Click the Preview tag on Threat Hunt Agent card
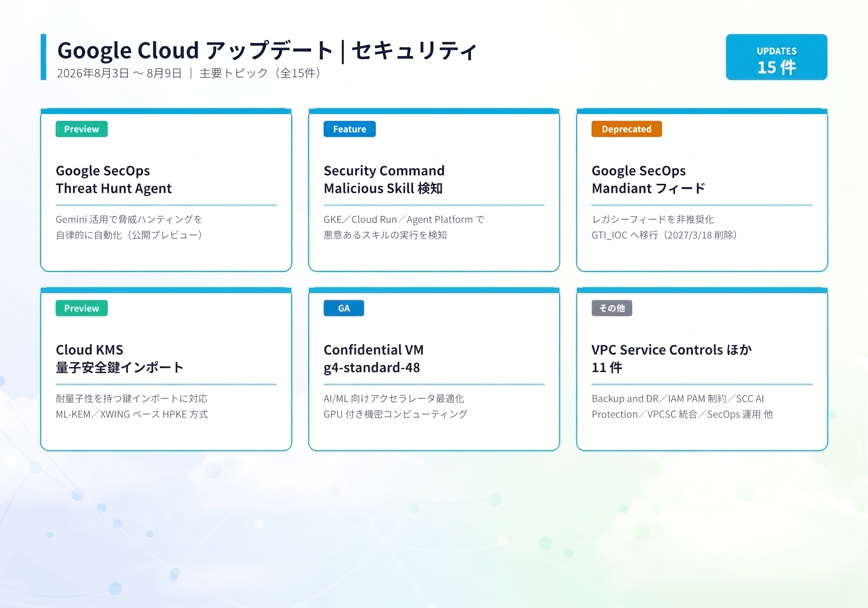The width and height of the screenshot is (868, 608). (82, 129)
